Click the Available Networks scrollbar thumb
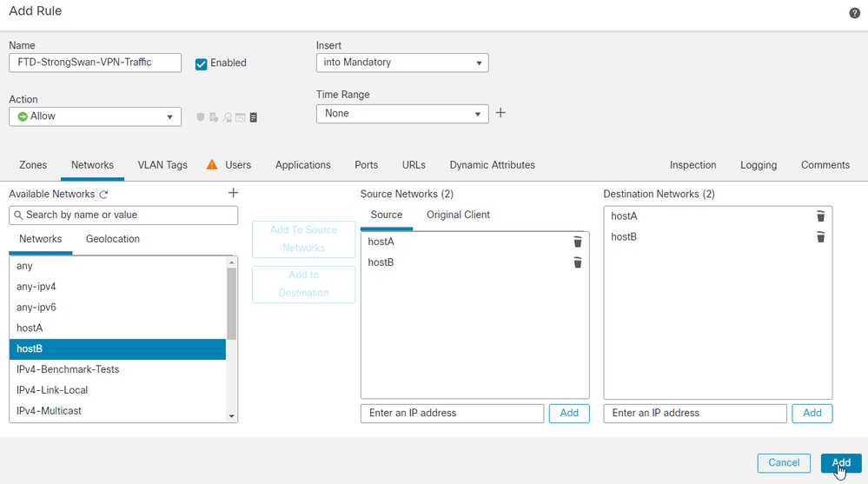This screenshot has width=868, height=484. 231,303
